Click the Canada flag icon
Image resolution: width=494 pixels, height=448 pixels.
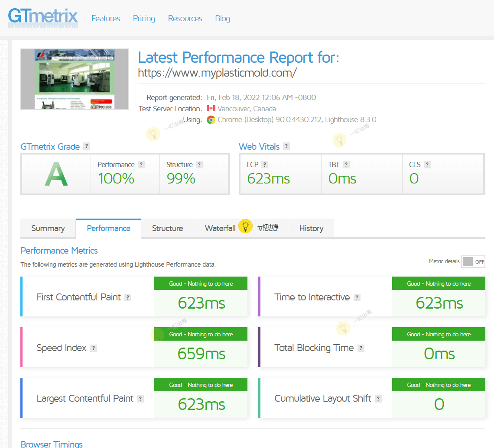click(x=211, y=109)
